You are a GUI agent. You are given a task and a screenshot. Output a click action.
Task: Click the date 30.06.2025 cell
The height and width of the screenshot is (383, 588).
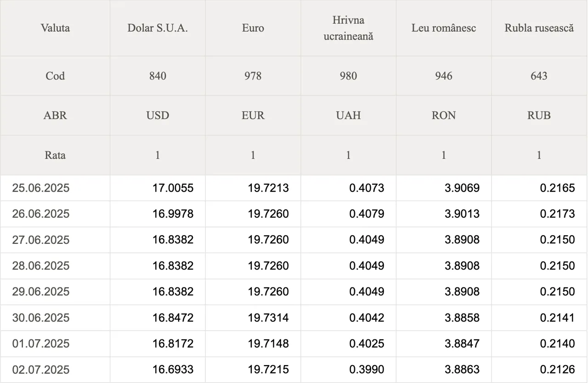coord(55,318)
